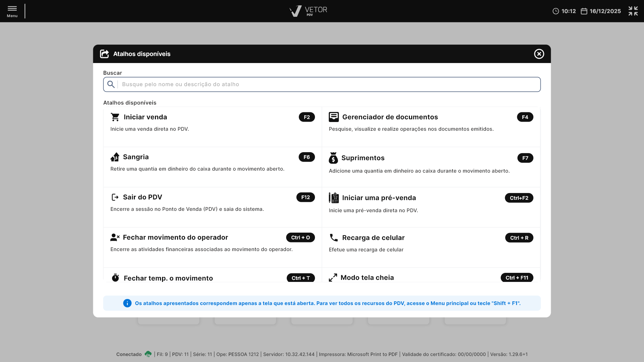Viewport: 644px width, 362px height.
Task: Click the Fechar movimento operador user icon
Action: 115,237
